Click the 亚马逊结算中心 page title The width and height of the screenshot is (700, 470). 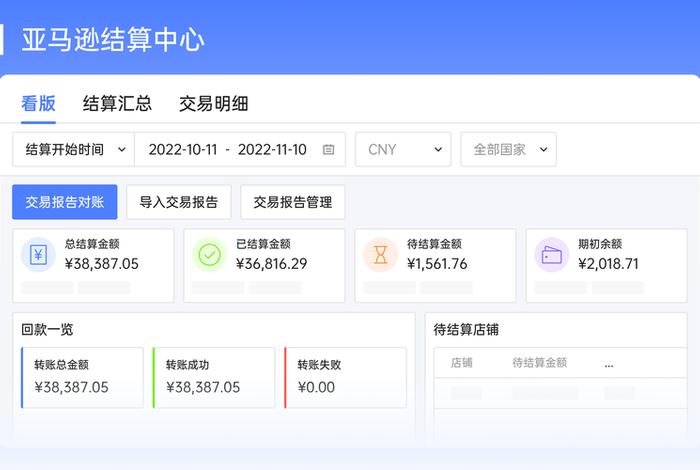[113, 39]
